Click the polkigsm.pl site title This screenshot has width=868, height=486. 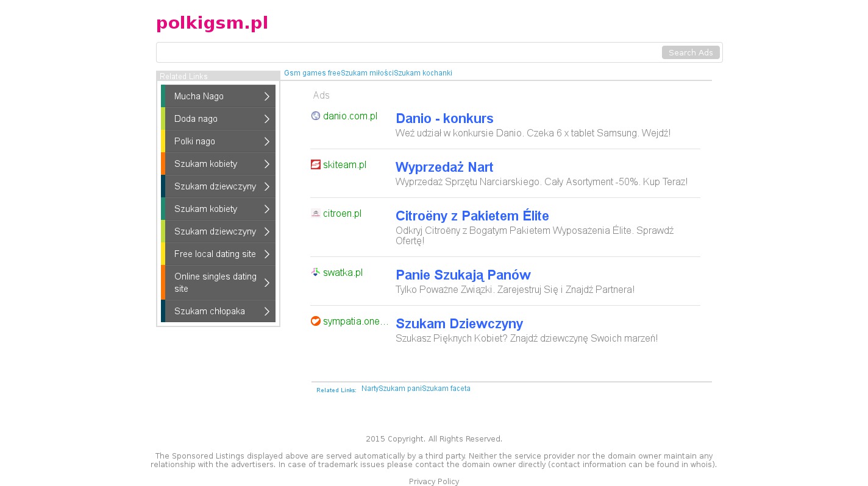[212, 23]
